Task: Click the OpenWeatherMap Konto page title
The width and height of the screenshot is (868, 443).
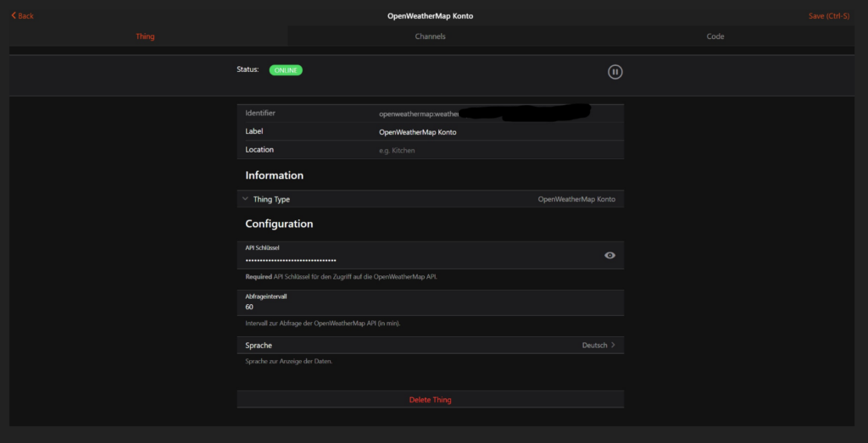Action: click(430, 16)
